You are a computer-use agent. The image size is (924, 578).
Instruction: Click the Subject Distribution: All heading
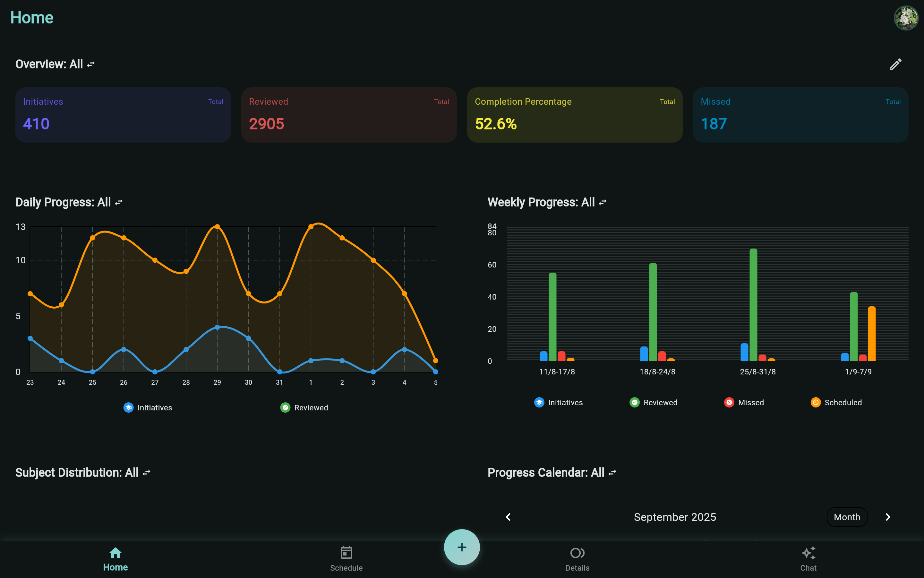(x=77, y=473)
